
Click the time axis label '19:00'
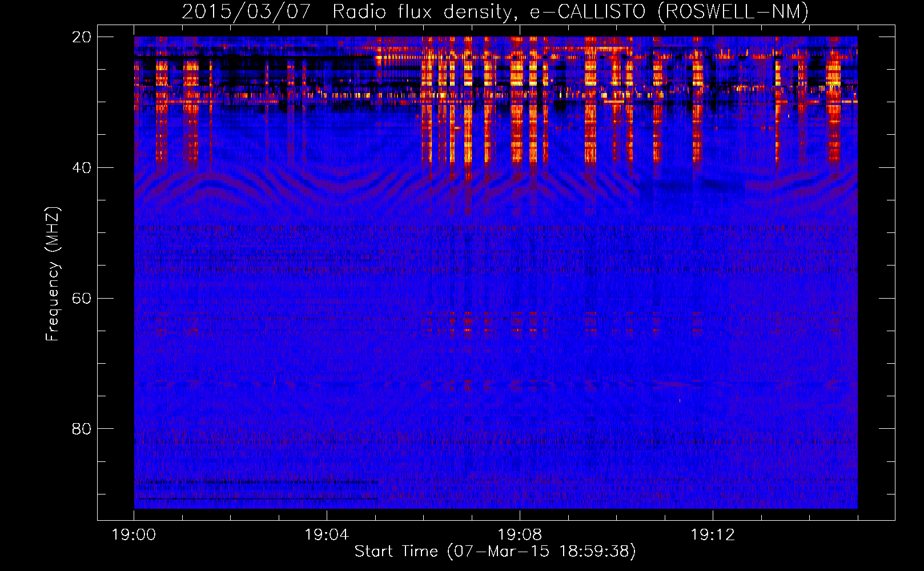[x=134, y=535]
